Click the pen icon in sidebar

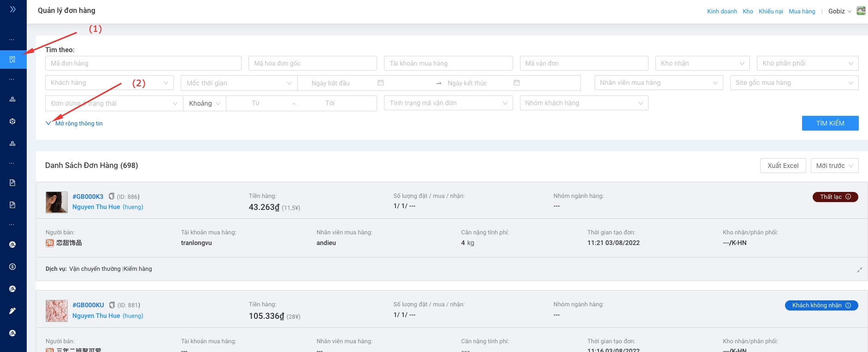tap(12, 311)
